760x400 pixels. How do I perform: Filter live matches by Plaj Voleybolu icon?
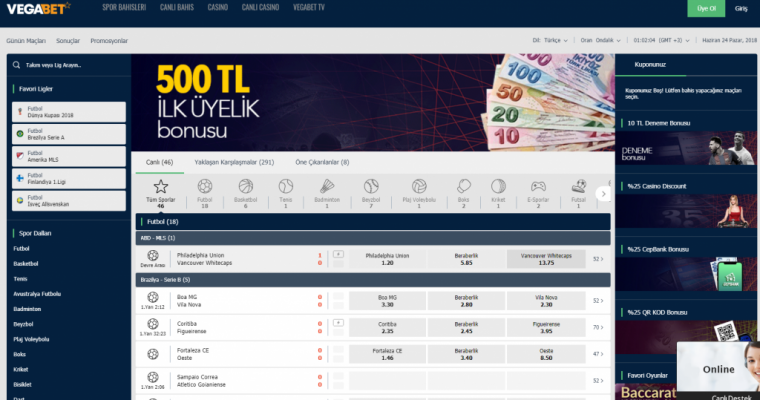[x=419, y=186]
